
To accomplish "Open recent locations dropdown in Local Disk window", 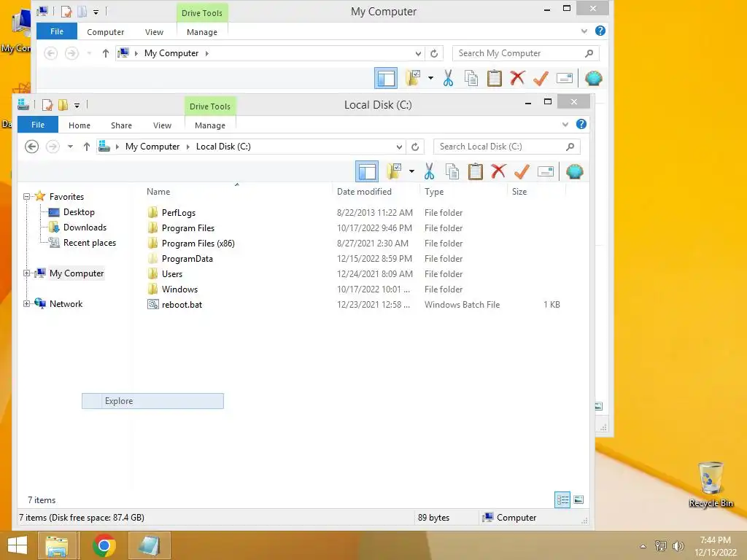I will tap(70, 147).
